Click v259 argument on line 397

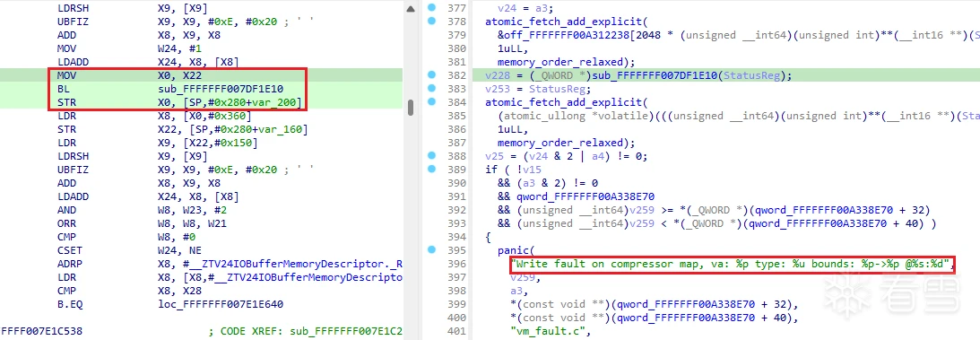(x=523, y=277)
